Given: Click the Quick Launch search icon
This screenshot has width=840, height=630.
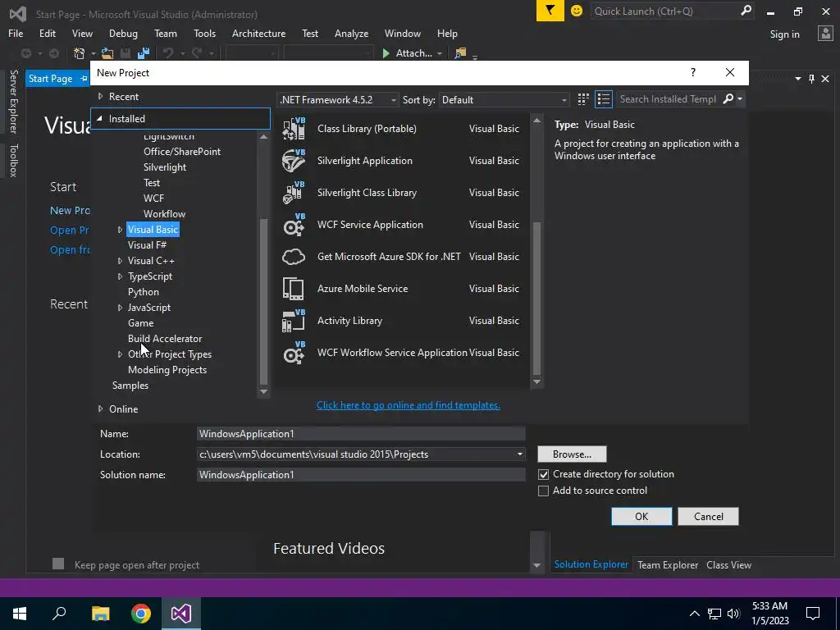Looking at the screenshot, I should pyautogui.click(x=746, y=11).
